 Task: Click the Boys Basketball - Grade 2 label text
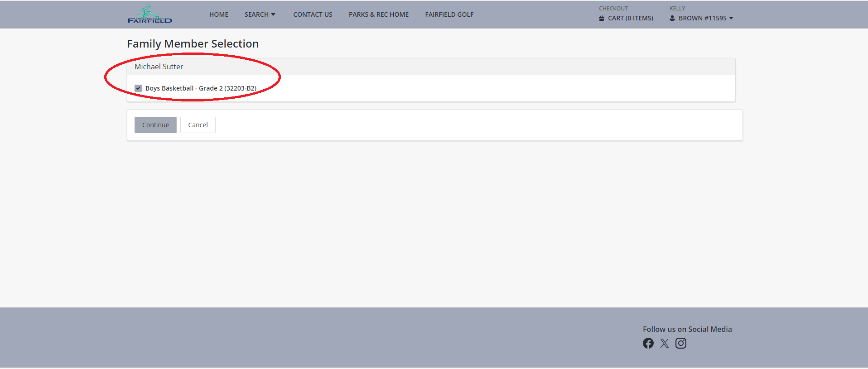point(201,88)
